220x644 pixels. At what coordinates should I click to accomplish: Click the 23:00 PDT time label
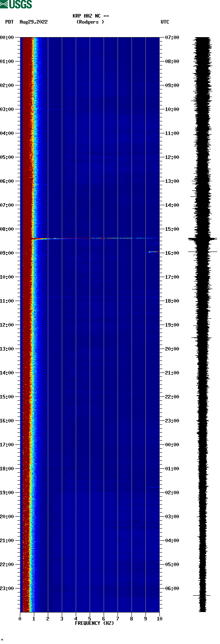point(7,589)
